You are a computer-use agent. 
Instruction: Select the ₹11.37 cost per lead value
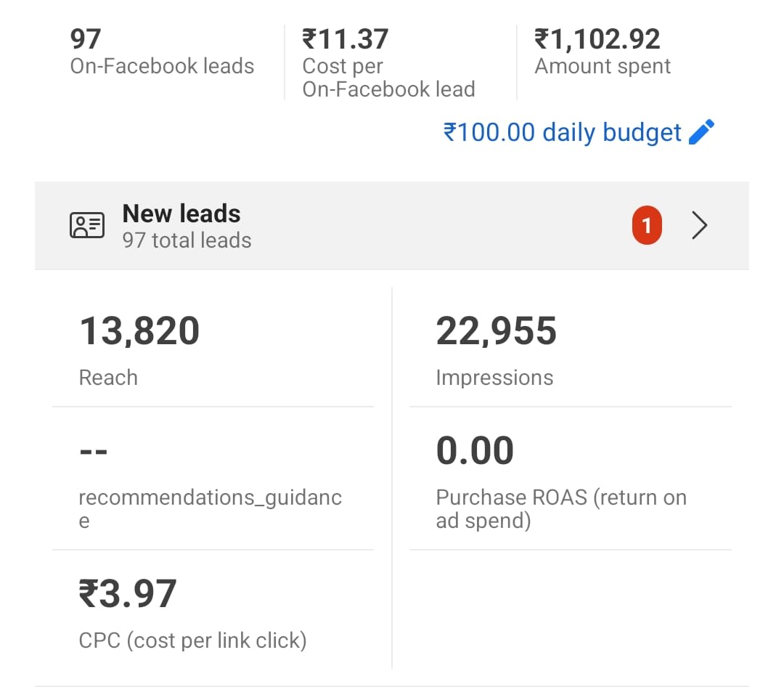(346, 38)
